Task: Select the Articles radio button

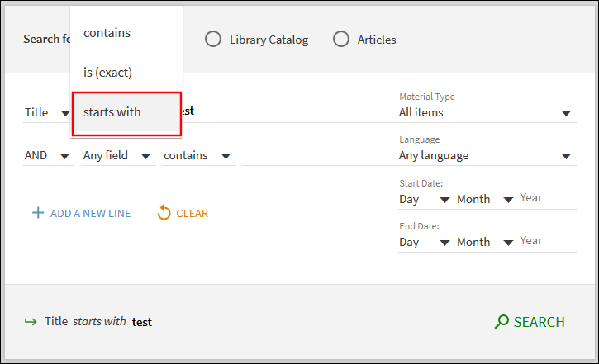Action: click(341, 39)
